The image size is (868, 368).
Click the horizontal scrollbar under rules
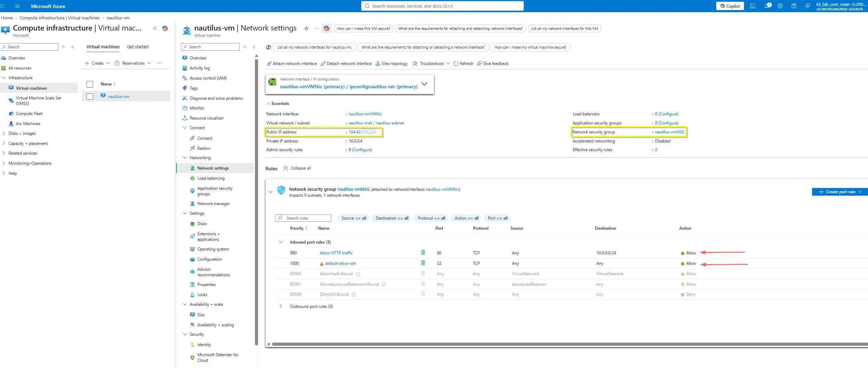tap(570, 344)
